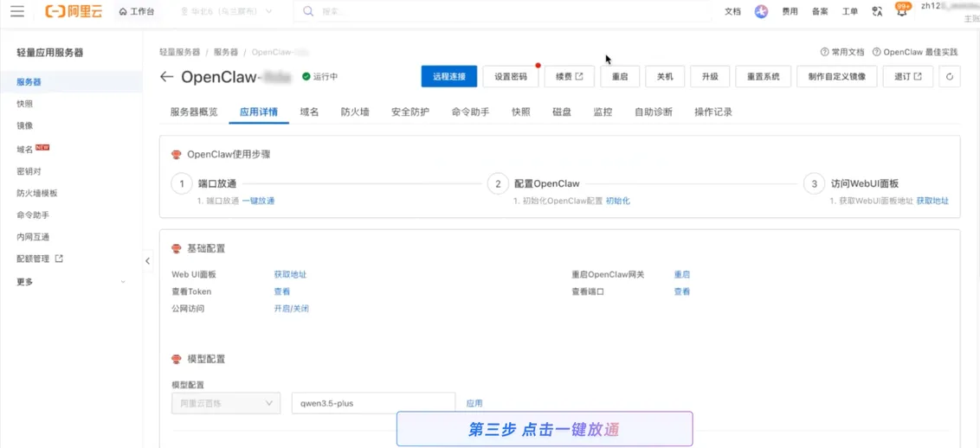Click the Alibaba Cloud logo

(74, 11)
